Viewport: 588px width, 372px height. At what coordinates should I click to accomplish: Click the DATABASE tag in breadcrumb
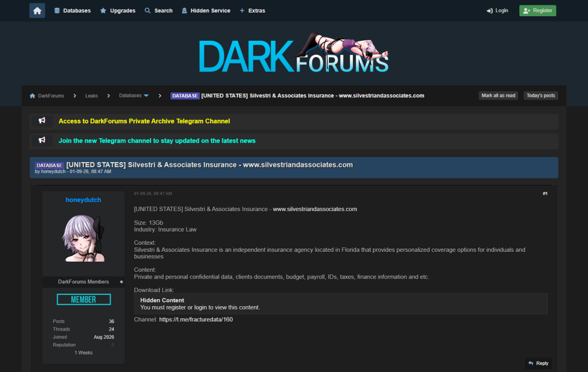click(x=185, y=96)
